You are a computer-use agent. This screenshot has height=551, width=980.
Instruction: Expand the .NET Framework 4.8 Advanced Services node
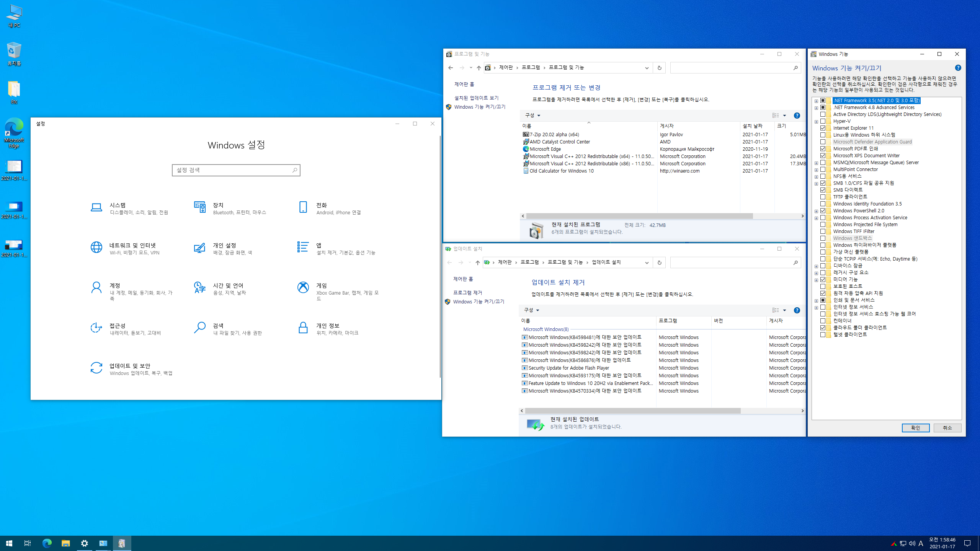(816, 108)
